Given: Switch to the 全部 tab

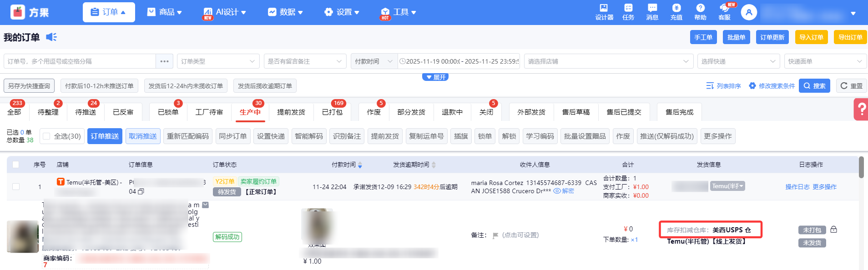Looking at the screenshot, I should pyautogui.click(x=14, y=112).
